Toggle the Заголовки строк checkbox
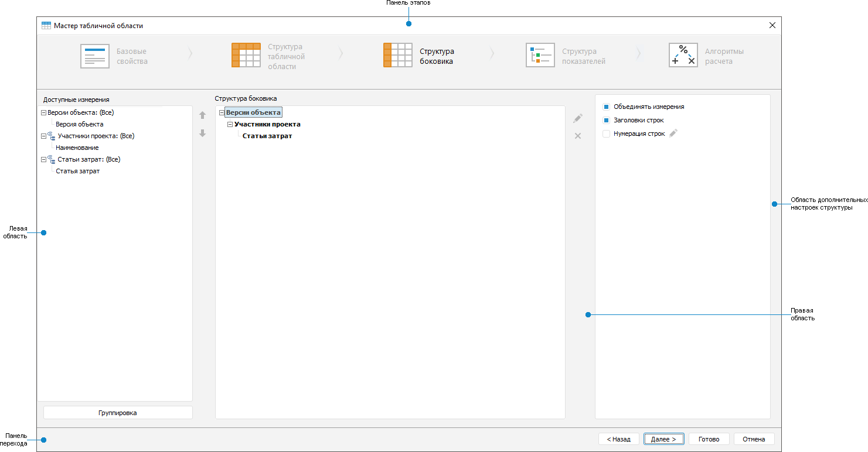Screen dimensions: 868x452 (x=607, y=121)
